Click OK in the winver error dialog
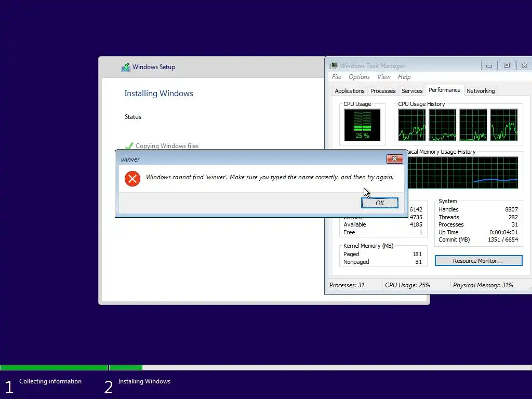 (x=379, y=203)
